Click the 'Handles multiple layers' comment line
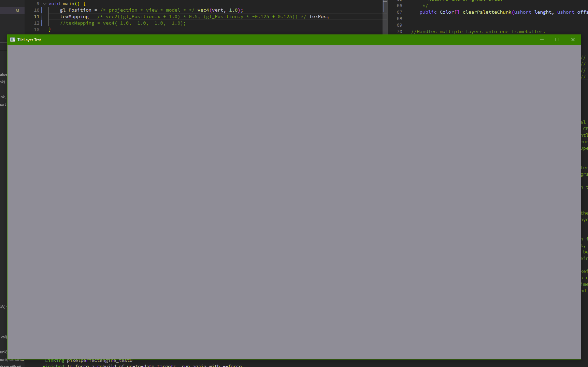This screenshot has height=367, width=588. click(478, 32)
